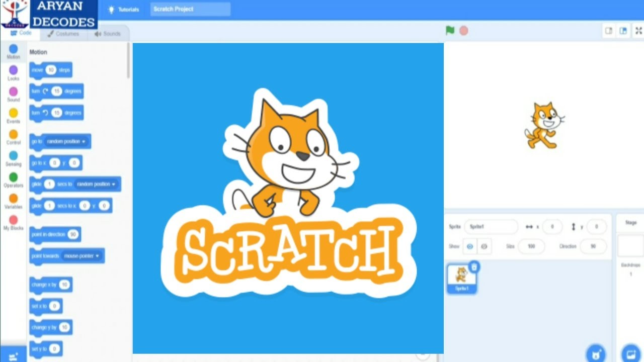Screen dimensions: 644x362
Task: Select the Stage backdrop thumbnail
Action: coord(630,246)
